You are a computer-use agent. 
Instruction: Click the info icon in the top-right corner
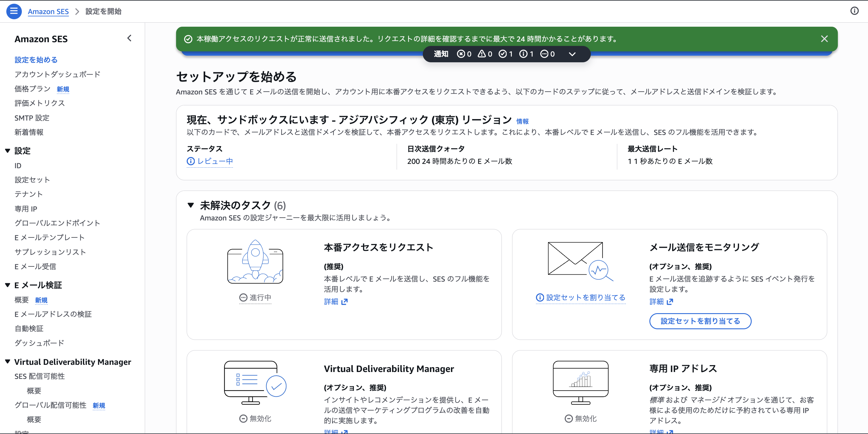click(854, 11)
